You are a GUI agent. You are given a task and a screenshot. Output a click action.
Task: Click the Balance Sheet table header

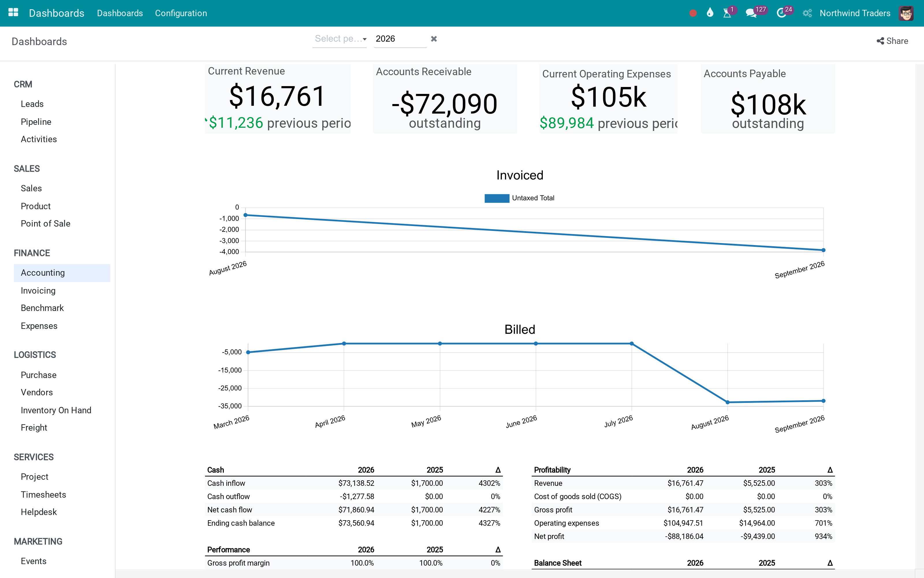coord(558,563)
